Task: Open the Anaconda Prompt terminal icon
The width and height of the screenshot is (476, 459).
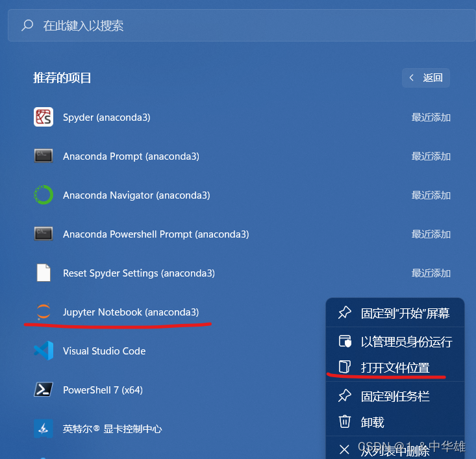Action: pos(44,156)
